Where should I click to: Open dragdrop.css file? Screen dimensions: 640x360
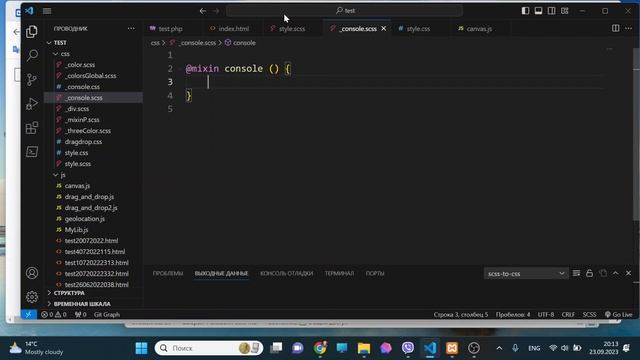point(83,142)
